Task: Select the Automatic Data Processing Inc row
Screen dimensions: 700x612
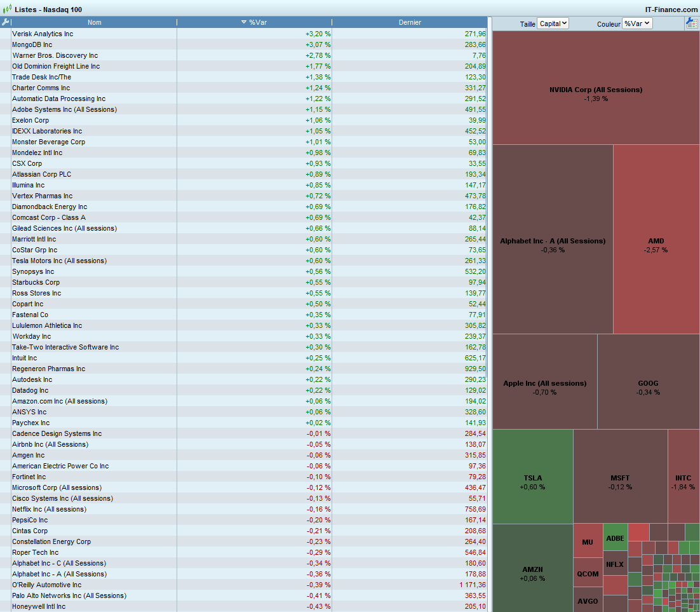Action: [x=243, y=99]
